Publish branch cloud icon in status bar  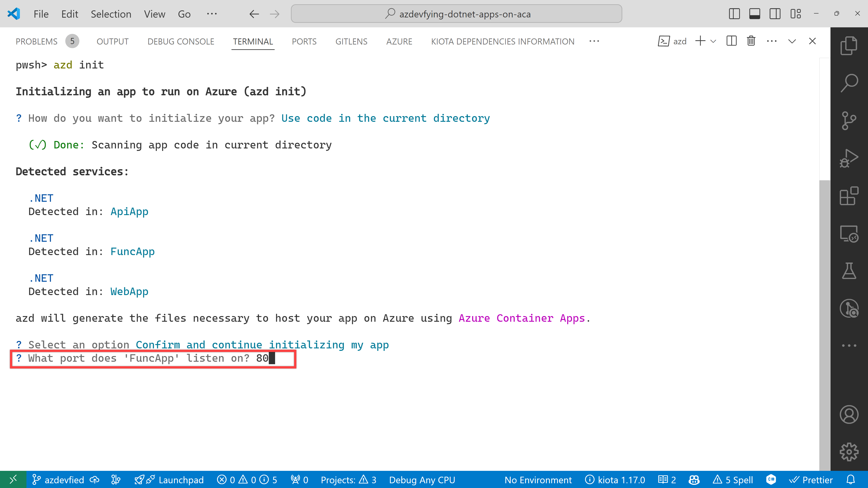coord(94,480)
